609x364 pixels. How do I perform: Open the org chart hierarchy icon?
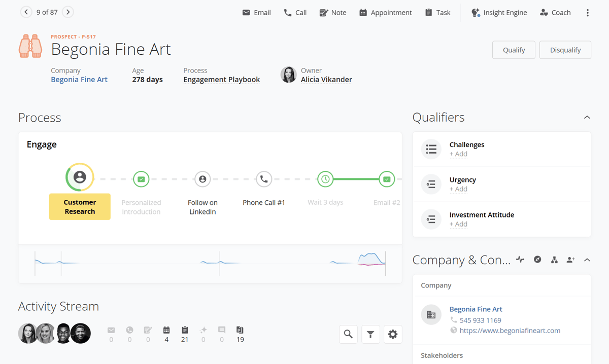point(554,260)
